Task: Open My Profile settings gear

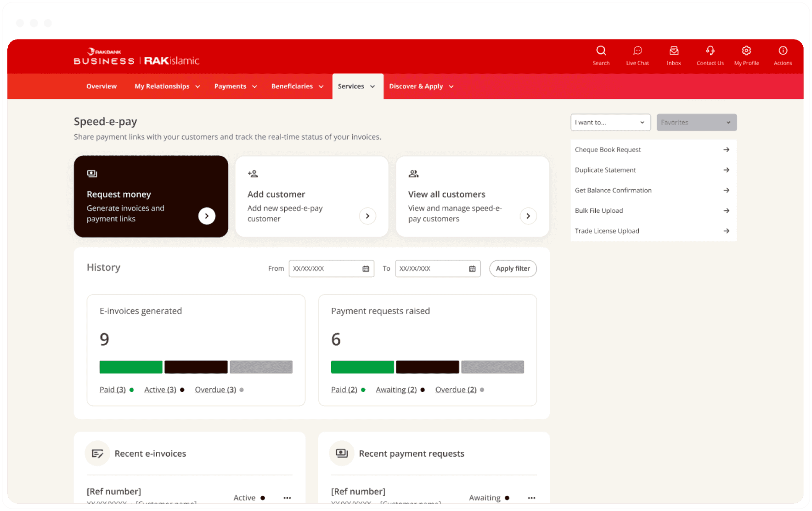Action: 746,51
